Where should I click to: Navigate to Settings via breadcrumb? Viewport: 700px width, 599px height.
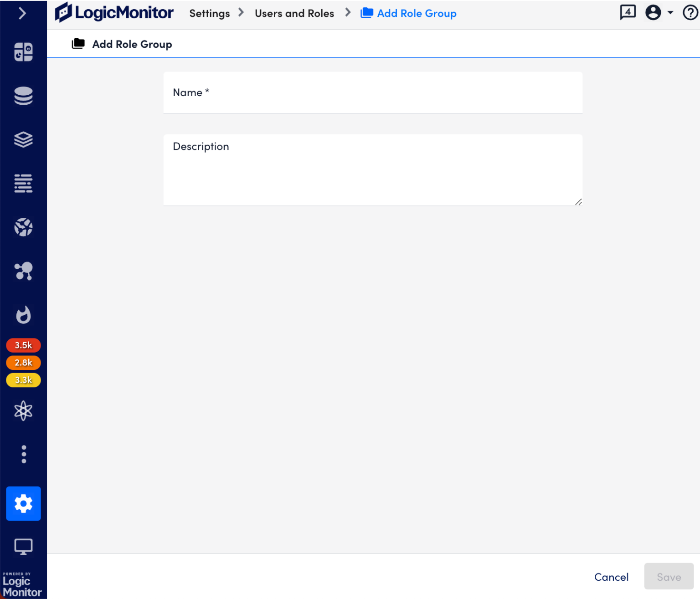pyautogui.click(x=209, y=13)
